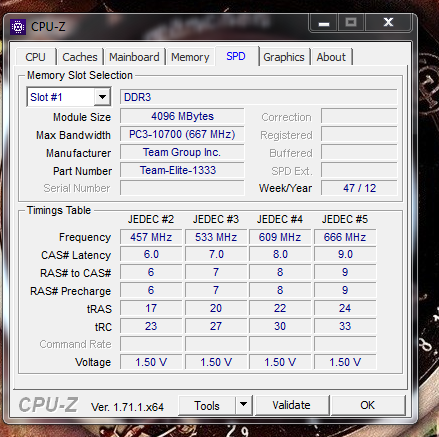439x437 pixels.
Task: Select the 4096 MBytes module size field
Action: click(182, 116)
